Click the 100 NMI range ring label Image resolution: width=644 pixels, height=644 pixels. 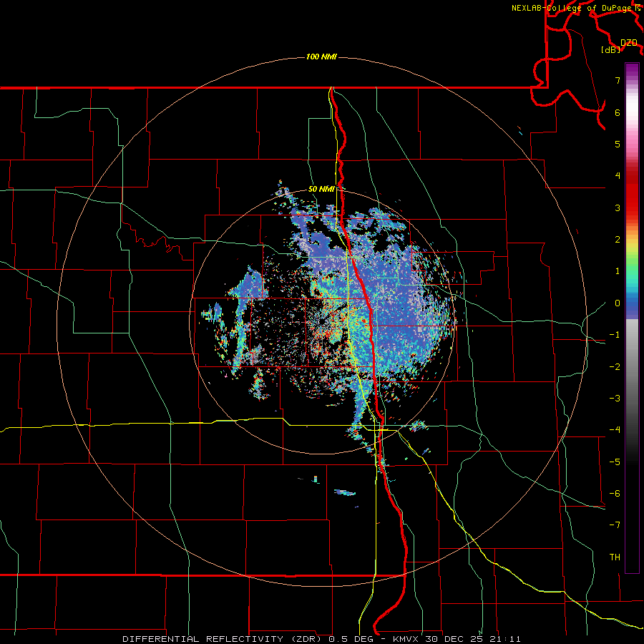[321, 57]
